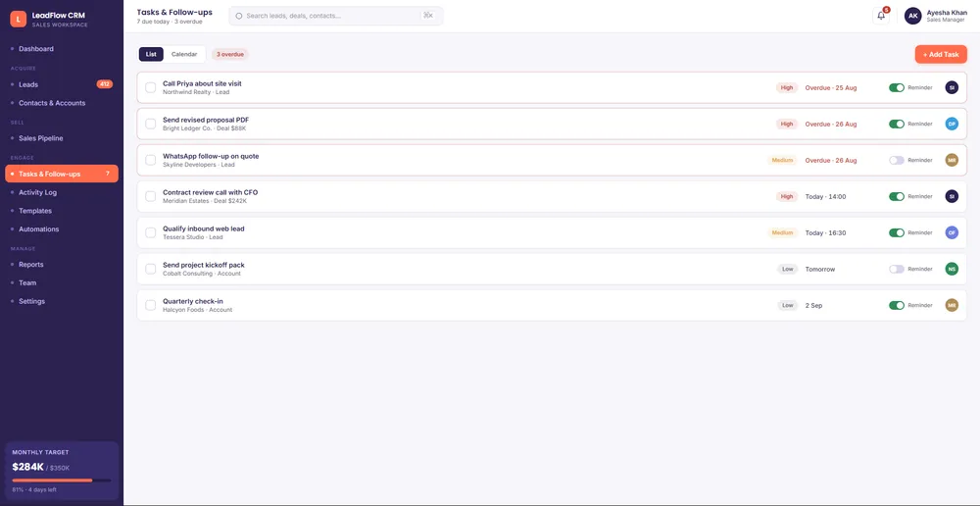Click the 'Overdue · 25 Aug' due date

click(831, 87)
